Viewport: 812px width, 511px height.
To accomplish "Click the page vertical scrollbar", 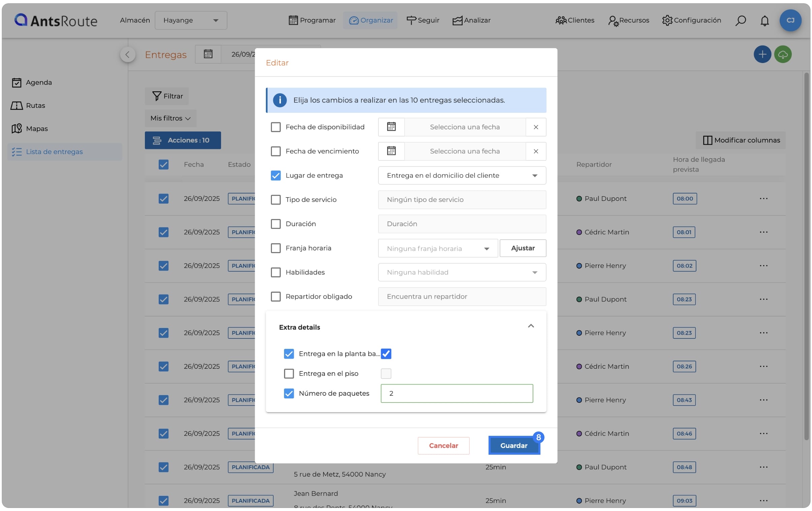I will (806, 257).
